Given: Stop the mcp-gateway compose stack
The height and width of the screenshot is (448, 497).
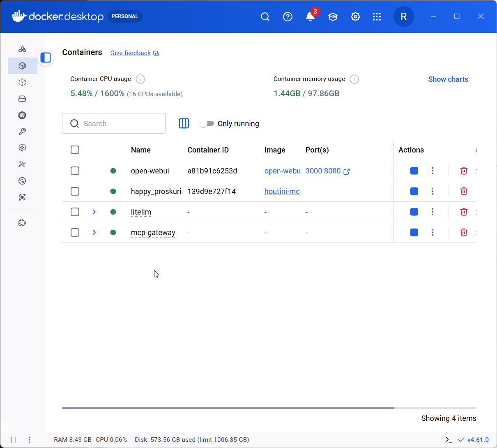Looking at the screenshot, I should (414, 232).
